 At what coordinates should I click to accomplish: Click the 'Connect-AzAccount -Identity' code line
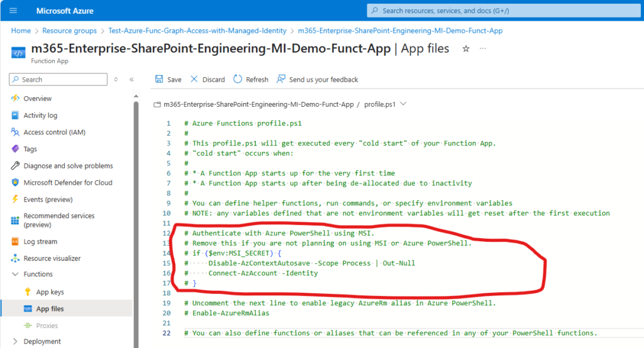pos(251,273)
